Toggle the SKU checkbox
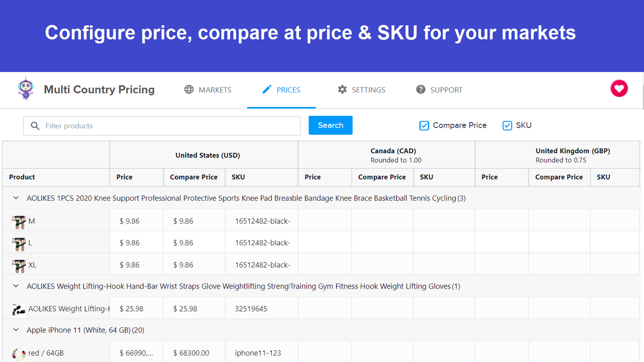This screenshot has height=362, width=644. tap(507, 125)
